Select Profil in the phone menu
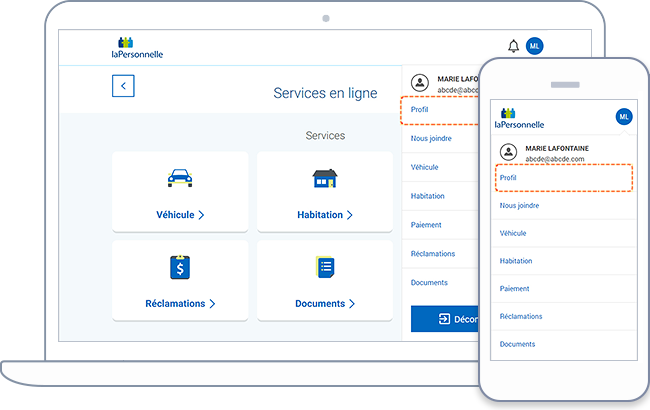The height and width of the screenshot is (410, 650). tap(509, 177)
